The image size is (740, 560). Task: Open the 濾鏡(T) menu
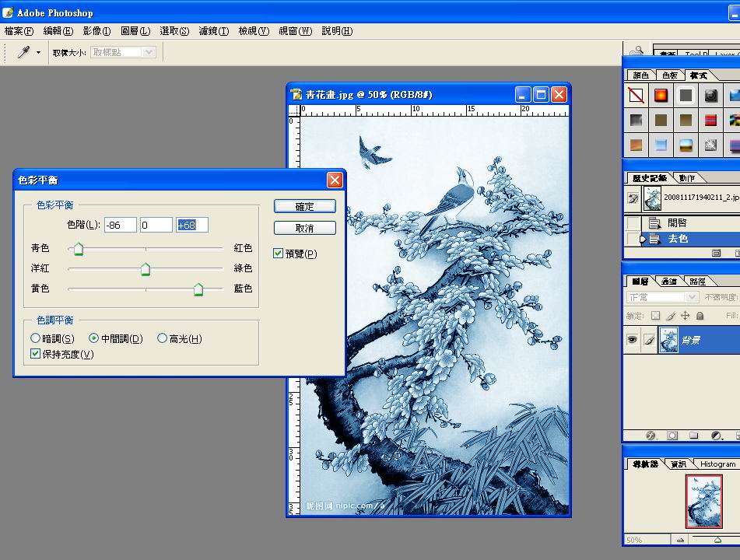[214, 30]
